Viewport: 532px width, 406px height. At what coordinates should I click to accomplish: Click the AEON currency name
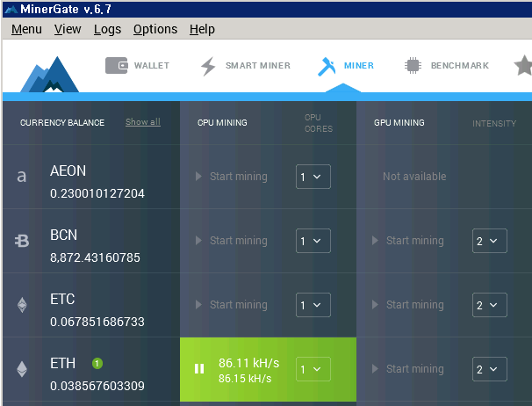coord(68,170)
